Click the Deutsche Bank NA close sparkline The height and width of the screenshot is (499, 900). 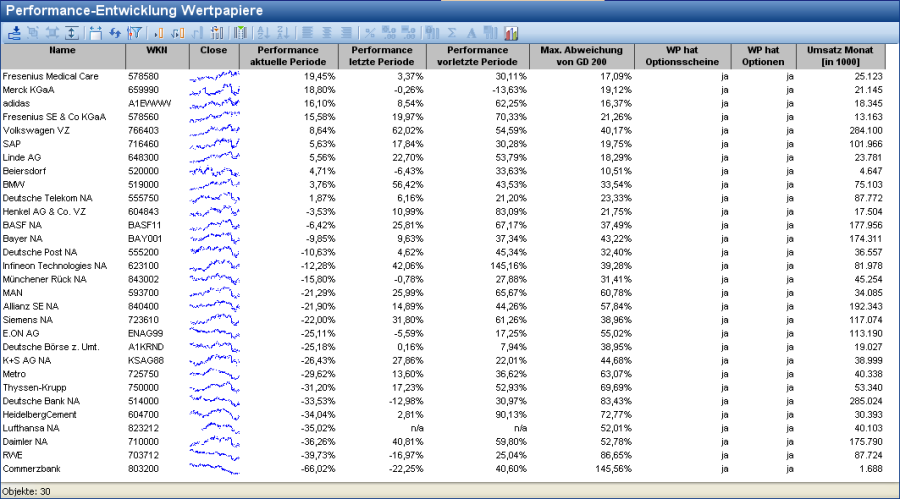214,400
